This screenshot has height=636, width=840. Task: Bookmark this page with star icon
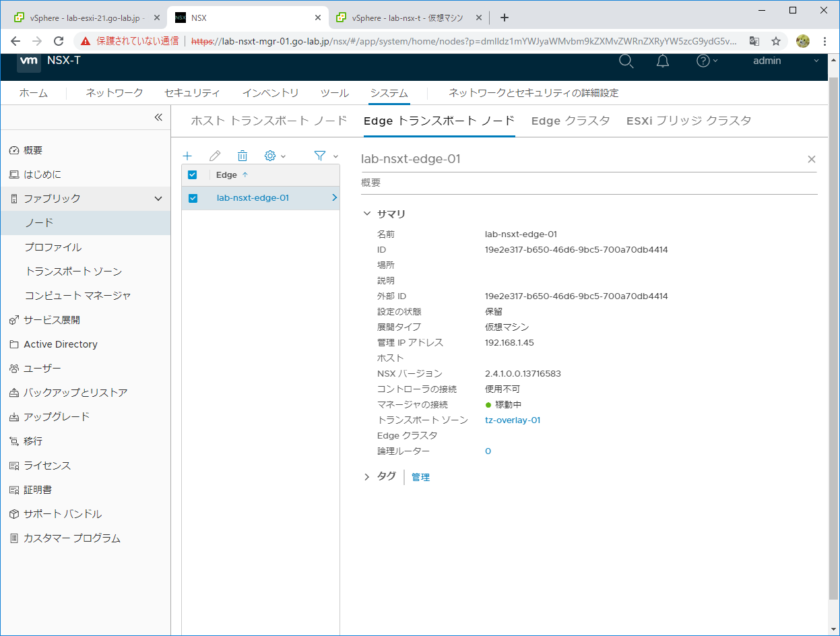(x=776, y=41)
